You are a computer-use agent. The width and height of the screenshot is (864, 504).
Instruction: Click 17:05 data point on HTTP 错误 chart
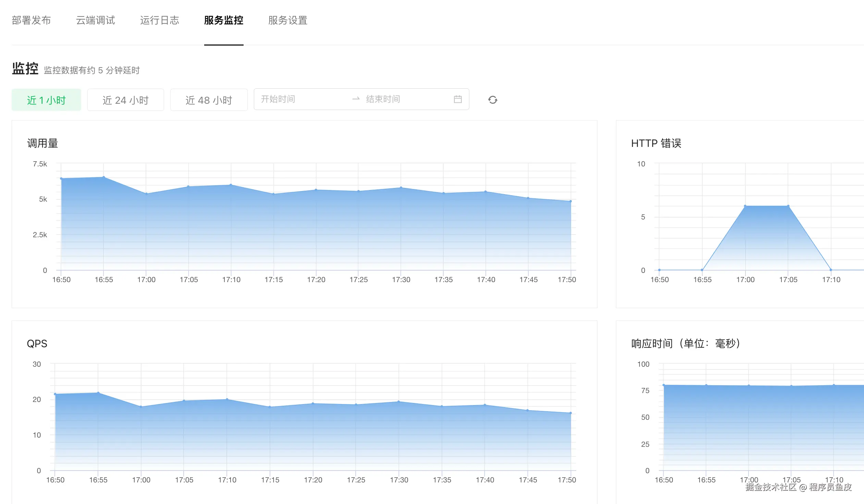tap(788, 206)
